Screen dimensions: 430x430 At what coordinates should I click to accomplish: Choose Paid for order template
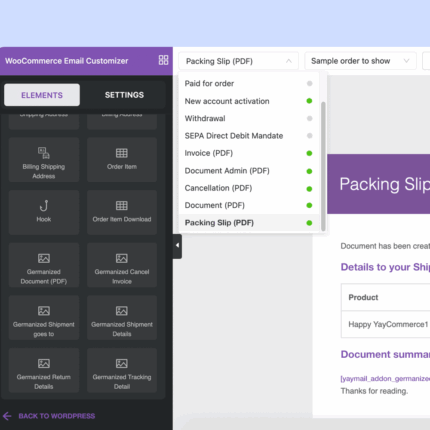tap(248, 83)
